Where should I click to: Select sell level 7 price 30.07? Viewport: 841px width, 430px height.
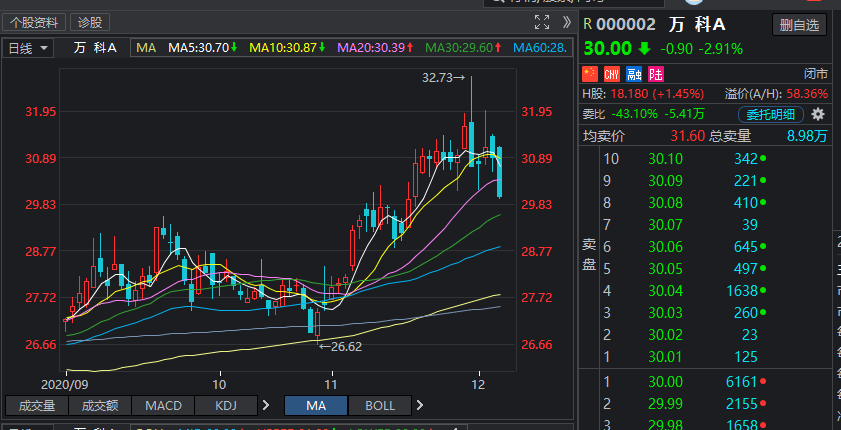click(666, 225)
